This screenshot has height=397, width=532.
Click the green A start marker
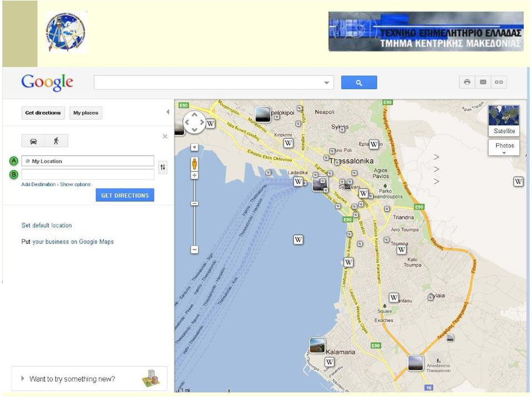(13, 161)
